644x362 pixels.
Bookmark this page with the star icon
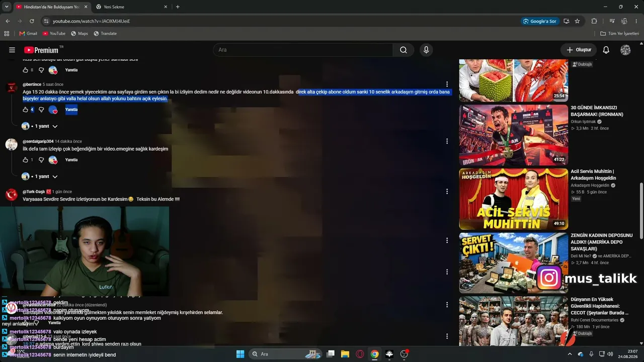point(577,21)
